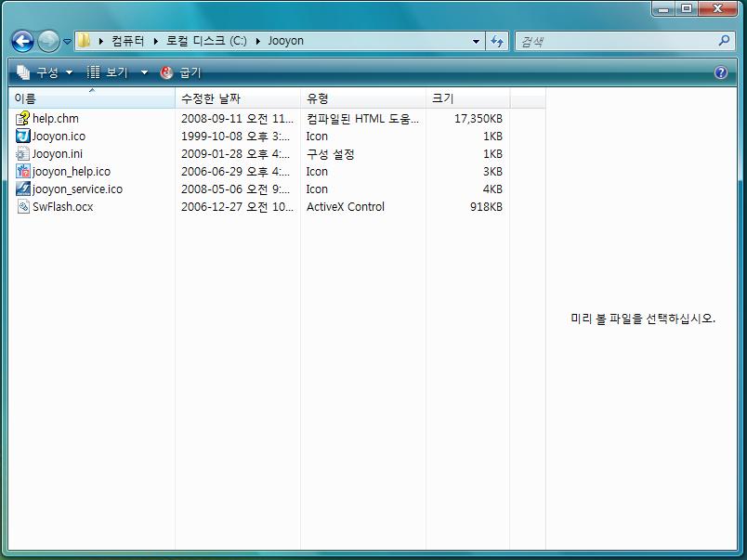
Task: Sort by the 수정한 날짜 column header
Action: 238,98
